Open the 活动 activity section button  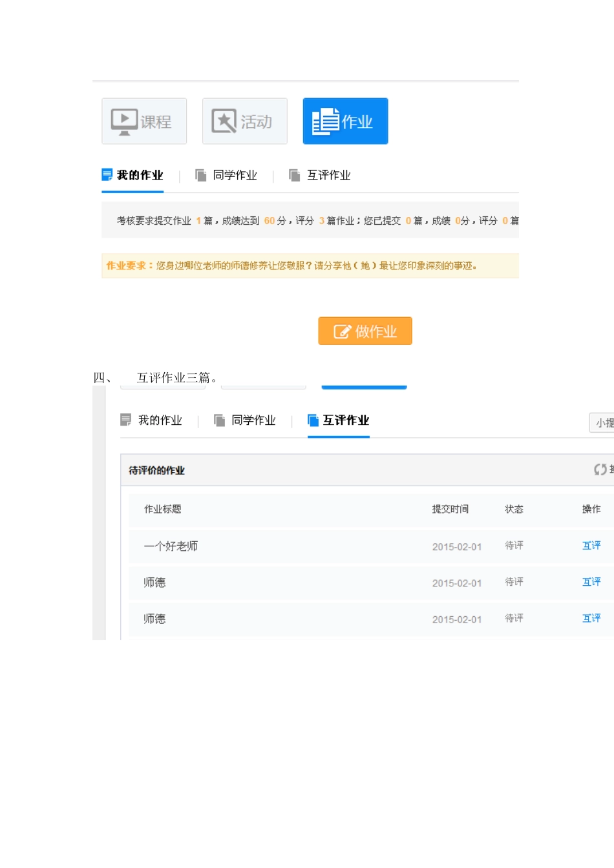[244, 121]
